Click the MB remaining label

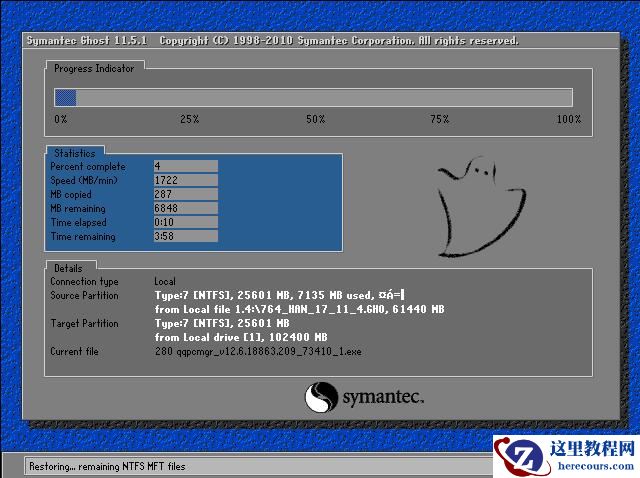click(78, 209)
